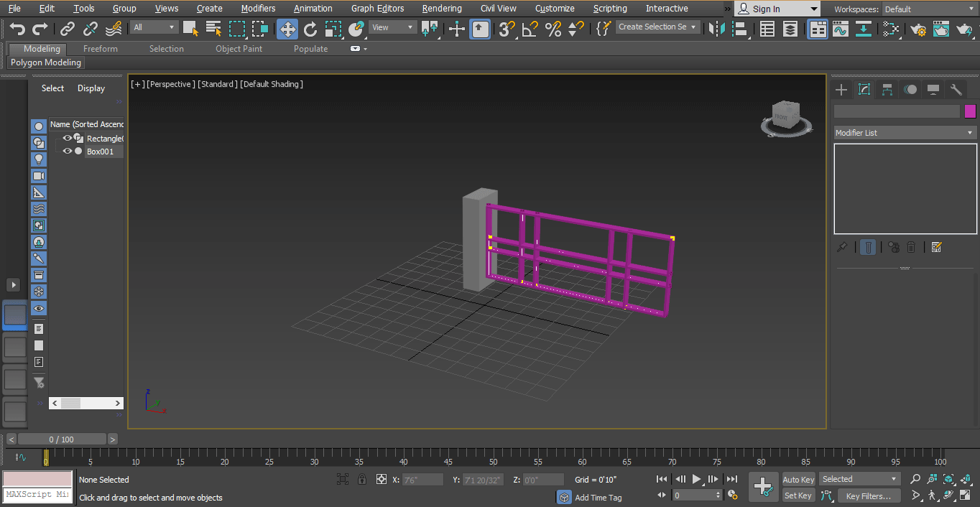Click the frame number spinner field

(693, 495)
